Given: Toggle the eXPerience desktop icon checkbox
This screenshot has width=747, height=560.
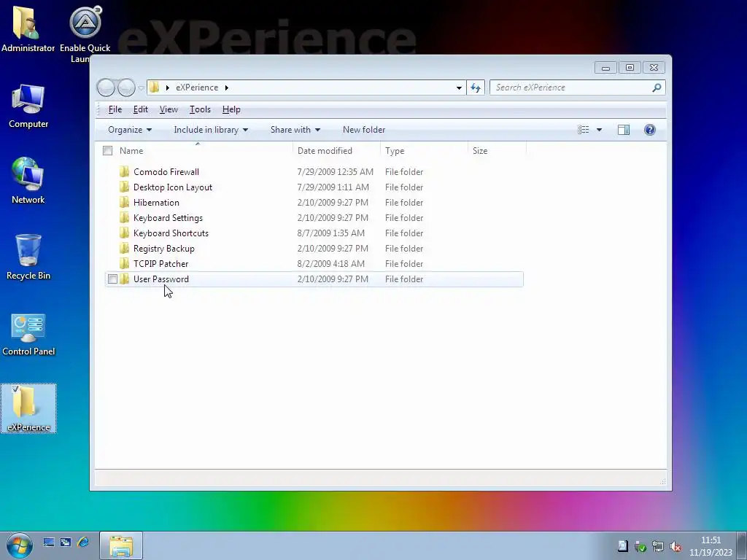Looking at the screenshot, I should [x=15, y=389].
